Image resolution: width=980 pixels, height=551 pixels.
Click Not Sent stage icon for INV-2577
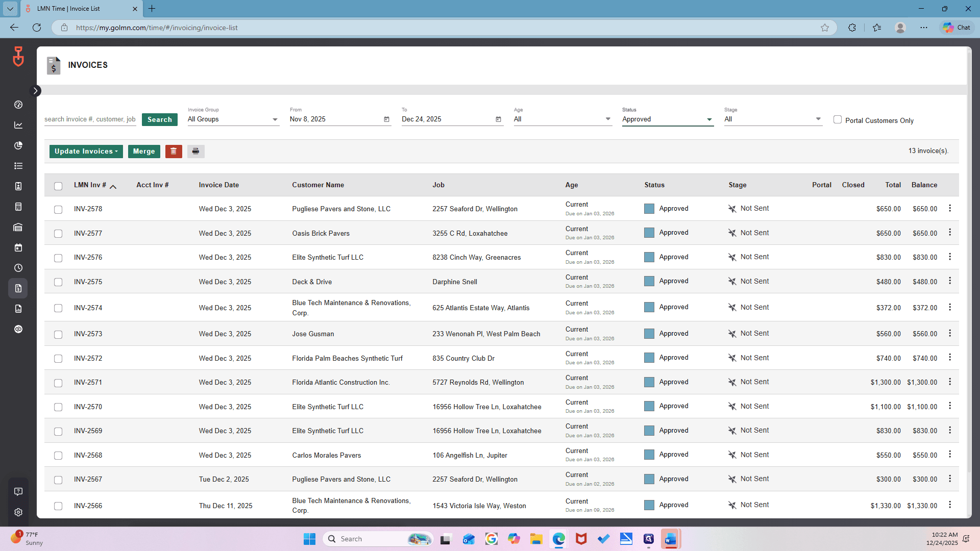pyautogui.click(x=732, y=233)
